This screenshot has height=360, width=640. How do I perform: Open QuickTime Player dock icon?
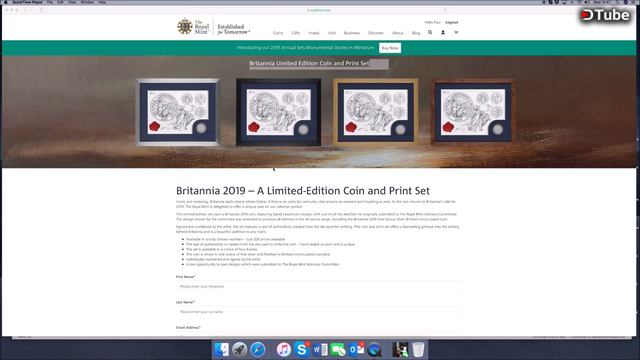click(374, 349)
